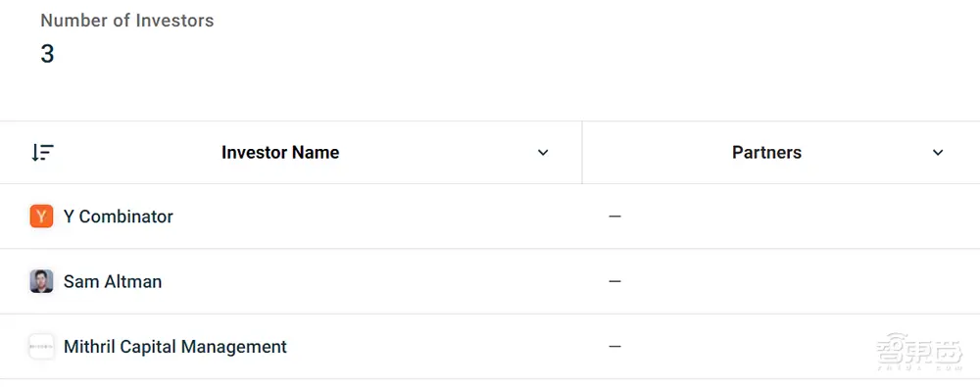Click the Partners column header text

click(767, 153)
